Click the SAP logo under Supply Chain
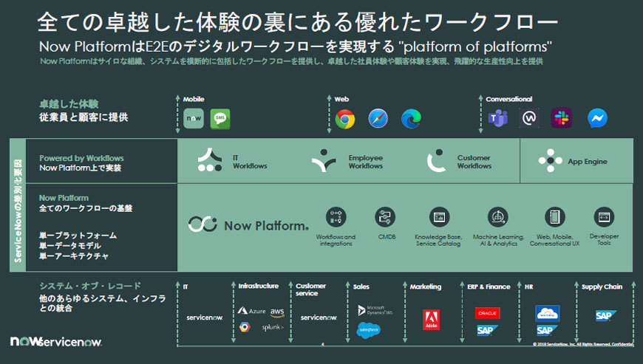The width and height of the screenshot is (643, 364). [606, 315]
